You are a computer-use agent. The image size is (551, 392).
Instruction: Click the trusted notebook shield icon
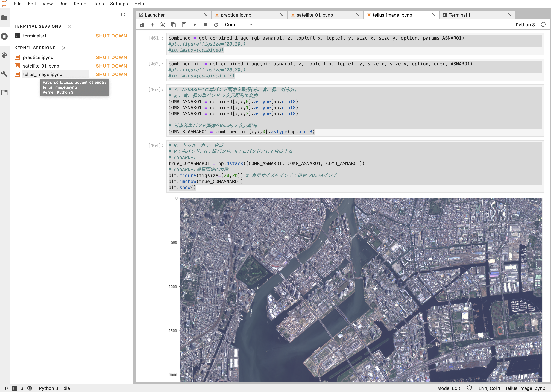point(469,388)
